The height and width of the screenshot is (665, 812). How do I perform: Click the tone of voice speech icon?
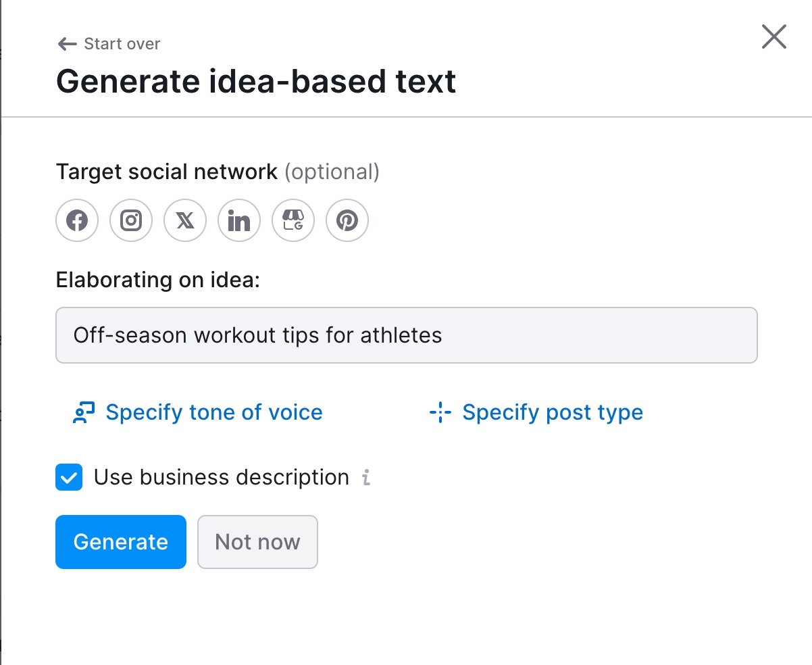click(84, 412)
